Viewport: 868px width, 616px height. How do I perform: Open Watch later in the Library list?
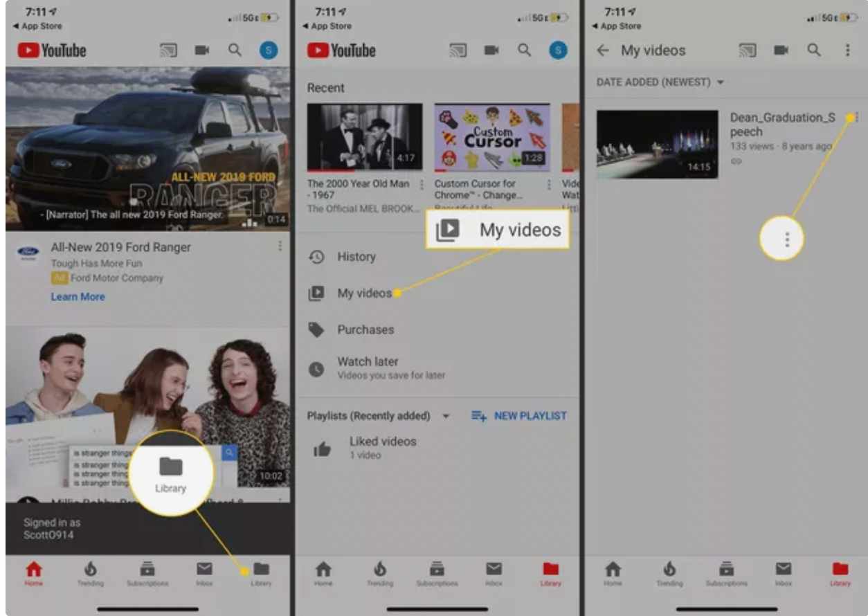pyautogui.click(x=437, y=368)
